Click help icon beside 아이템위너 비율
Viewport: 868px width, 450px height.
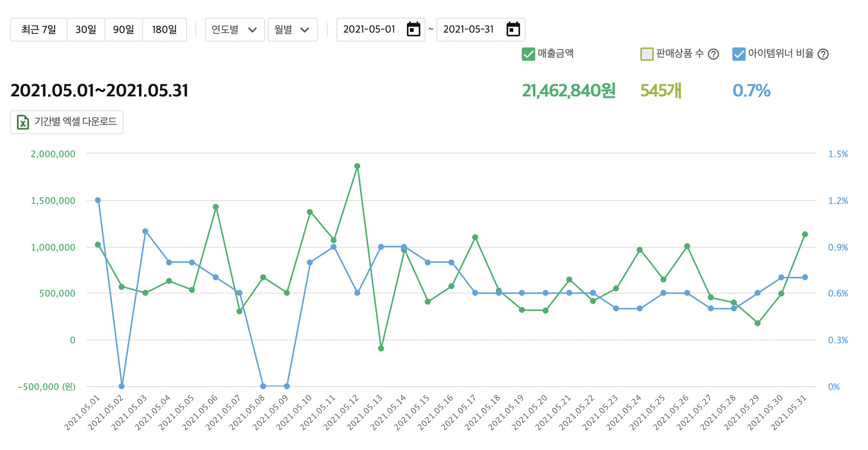tap(823, 54)
